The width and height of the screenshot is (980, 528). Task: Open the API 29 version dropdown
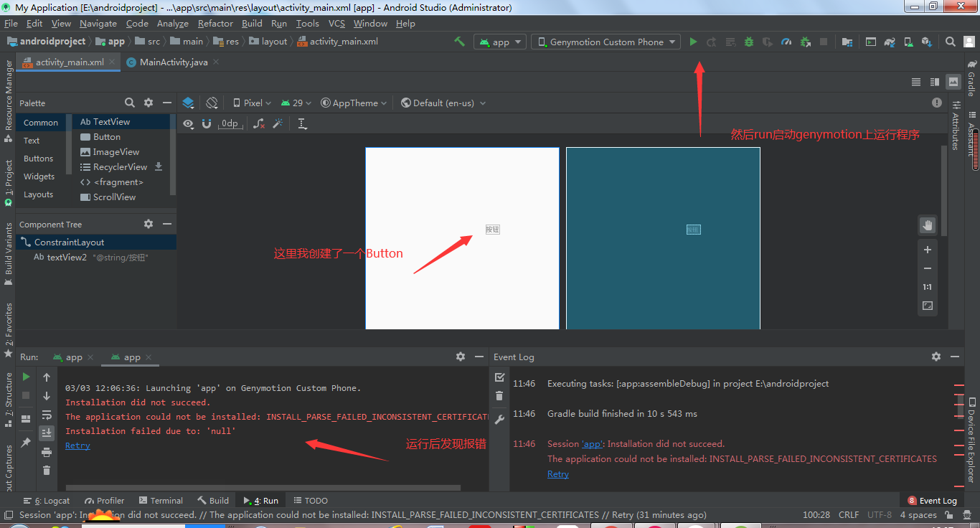point(296,103)
